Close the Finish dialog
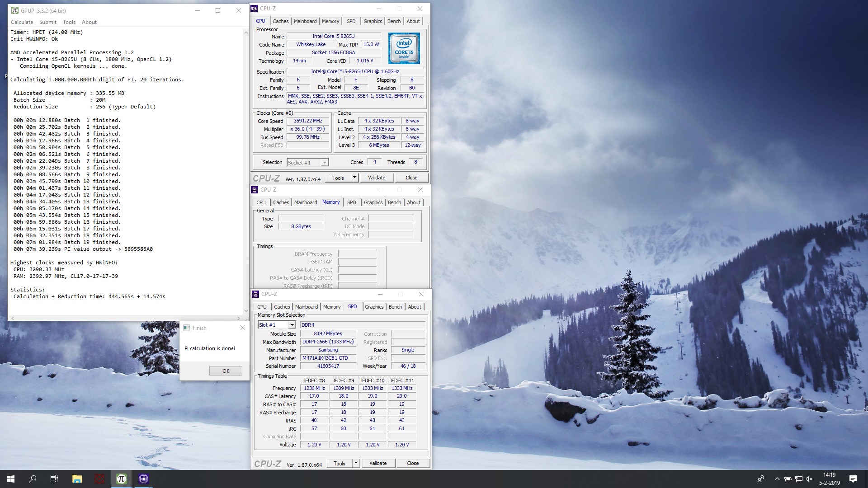This screenshot has width=868, height=488. coord(243,328)
